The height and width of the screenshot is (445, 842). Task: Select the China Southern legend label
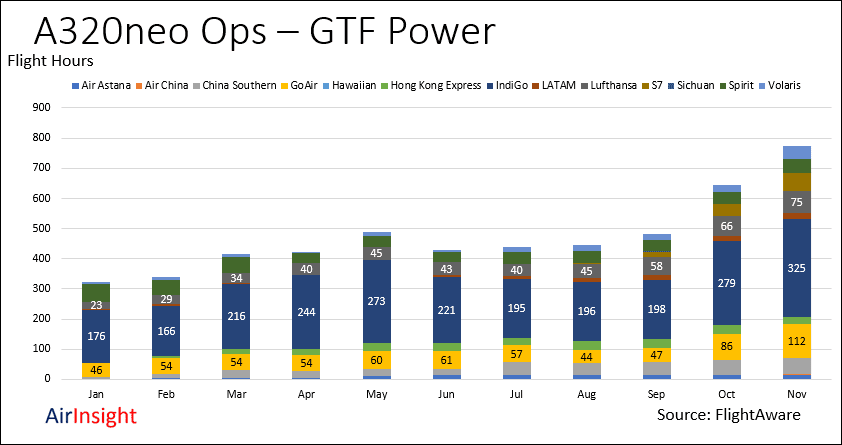(x=240, y=86)
